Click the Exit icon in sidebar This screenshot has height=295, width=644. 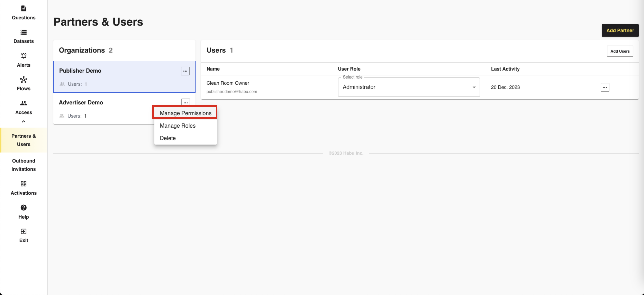(24, 231)
